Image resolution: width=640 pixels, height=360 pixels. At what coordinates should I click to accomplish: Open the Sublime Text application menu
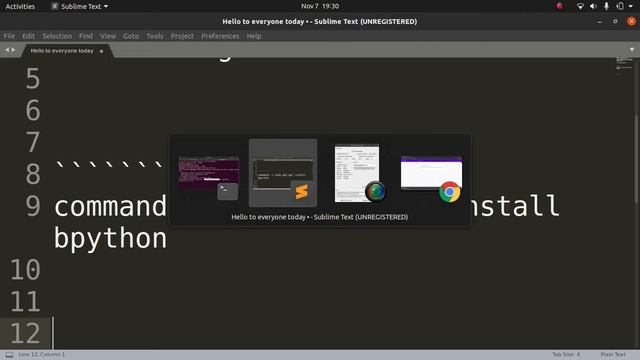coord(80,6)
